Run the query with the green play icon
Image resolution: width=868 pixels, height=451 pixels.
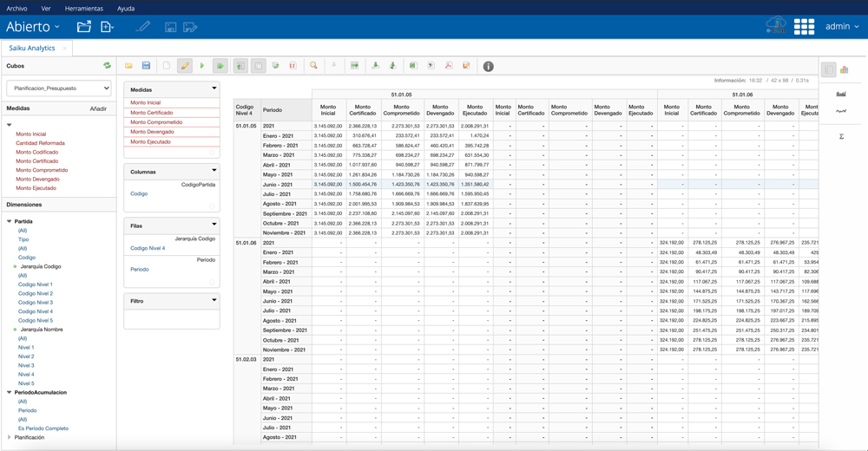202,66
